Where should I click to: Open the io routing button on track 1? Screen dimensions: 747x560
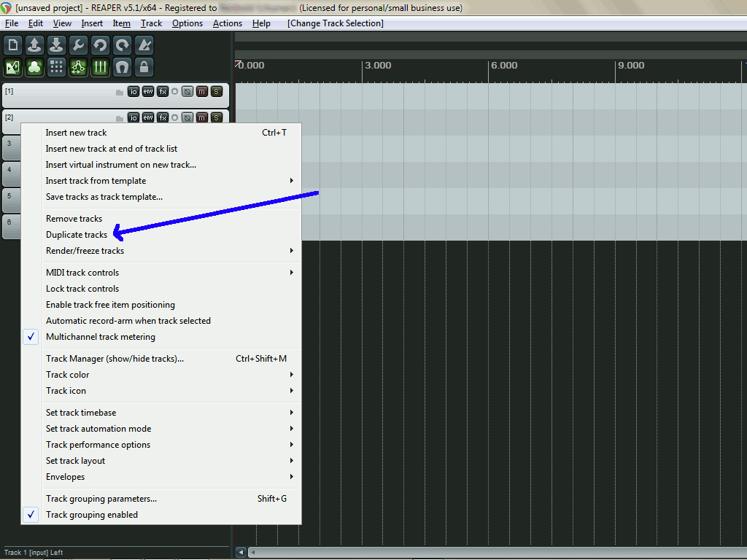(x=133, y=91)
